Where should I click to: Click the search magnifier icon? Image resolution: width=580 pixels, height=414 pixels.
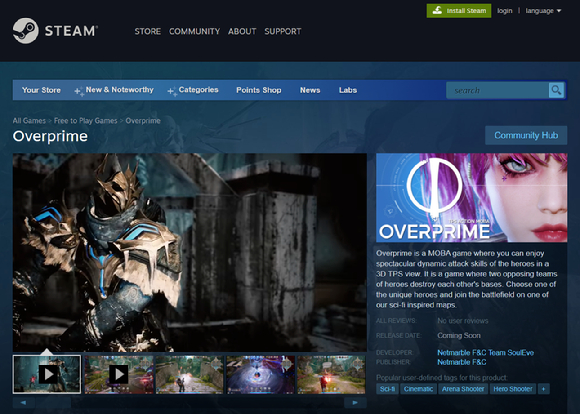(x=556, y=90)
